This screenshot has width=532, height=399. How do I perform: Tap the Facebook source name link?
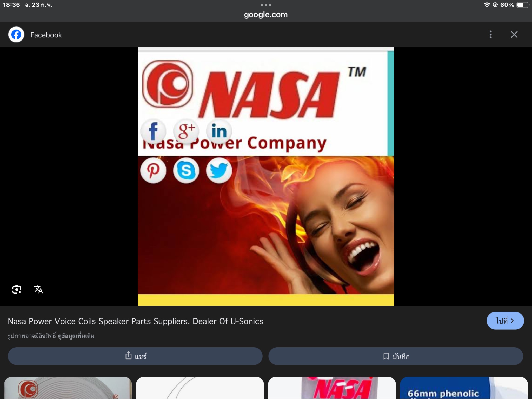(x=46, y=35)
